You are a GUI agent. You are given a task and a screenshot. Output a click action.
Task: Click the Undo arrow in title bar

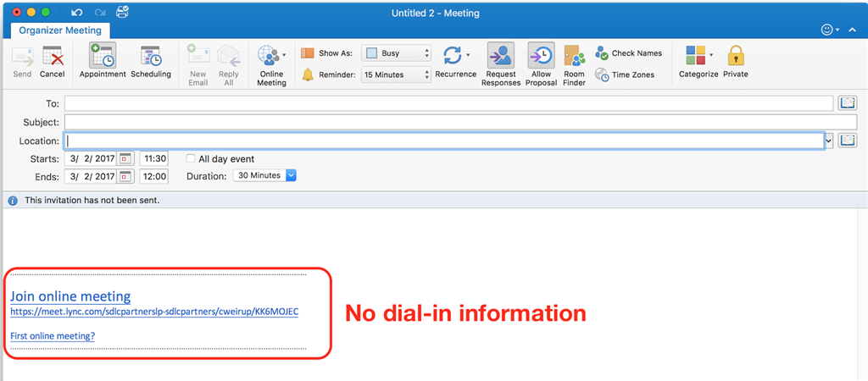(x=77, y=12)
